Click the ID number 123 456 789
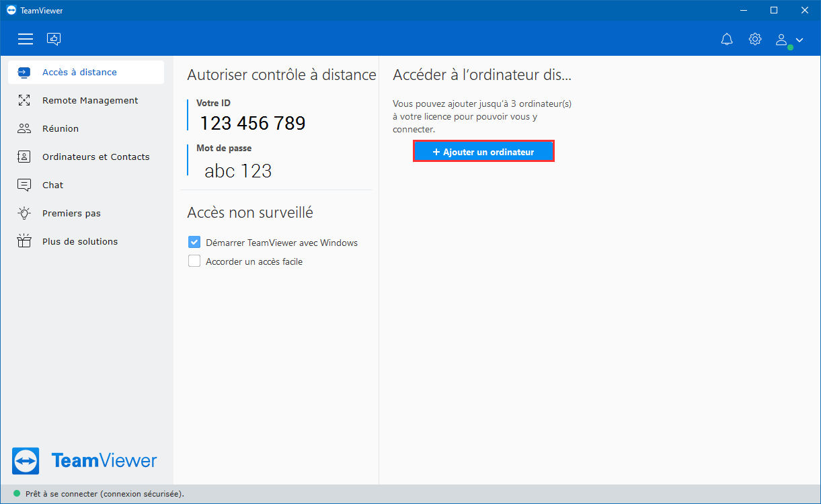The height and width of the screenshot is (504, 821). pyautogui.click(x=253, y=123)
